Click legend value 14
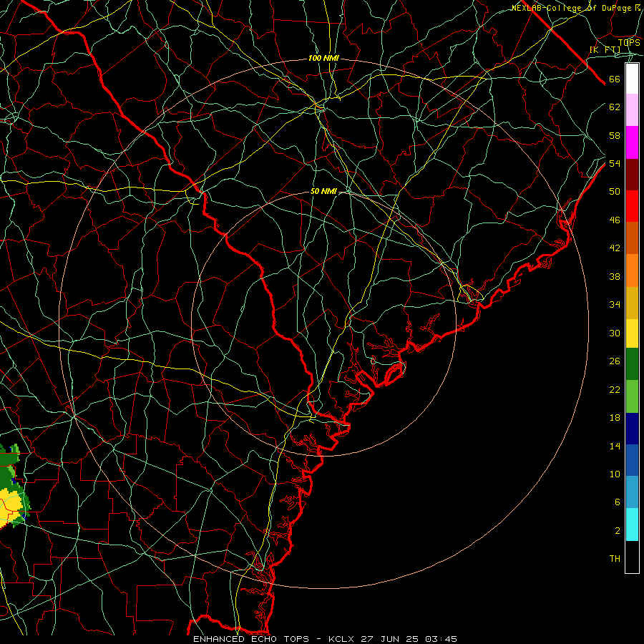 click(x=615, y=446)
